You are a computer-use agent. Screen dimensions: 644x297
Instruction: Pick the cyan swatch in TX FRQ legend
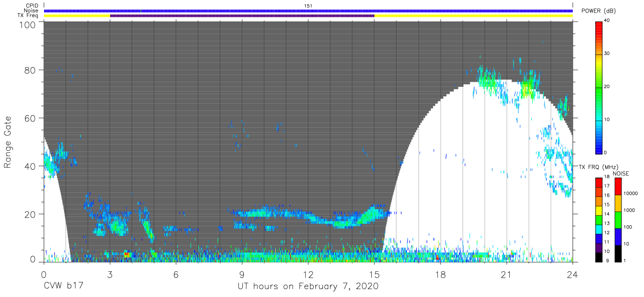point(599,228)
